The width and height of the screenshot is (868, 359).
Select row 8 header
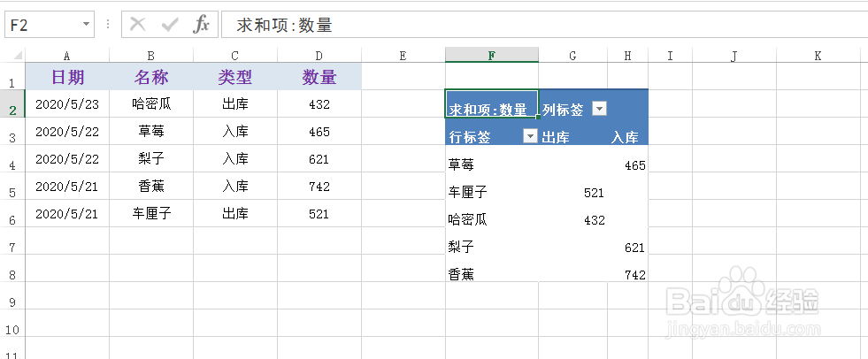coord(12,269)
